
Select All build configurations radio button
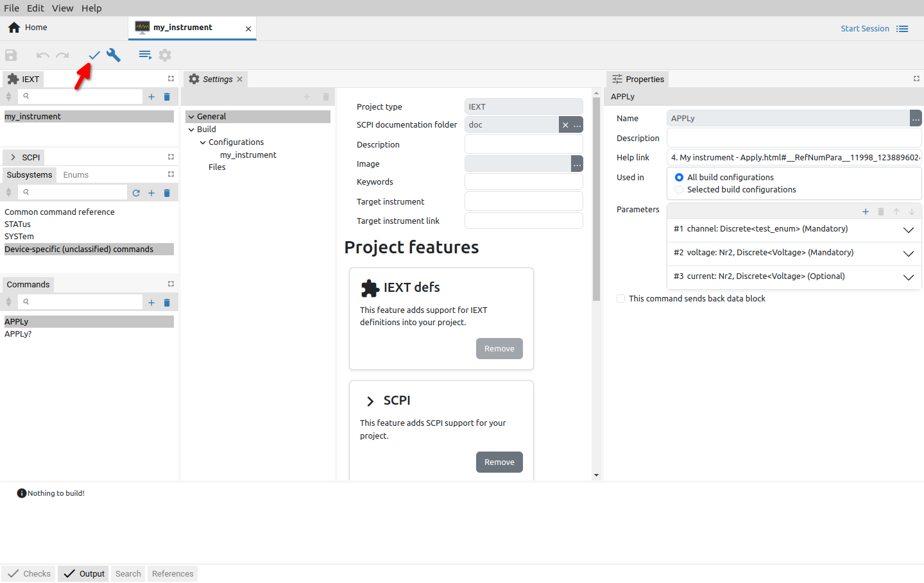pyautogui.click(x=679, y=178)
